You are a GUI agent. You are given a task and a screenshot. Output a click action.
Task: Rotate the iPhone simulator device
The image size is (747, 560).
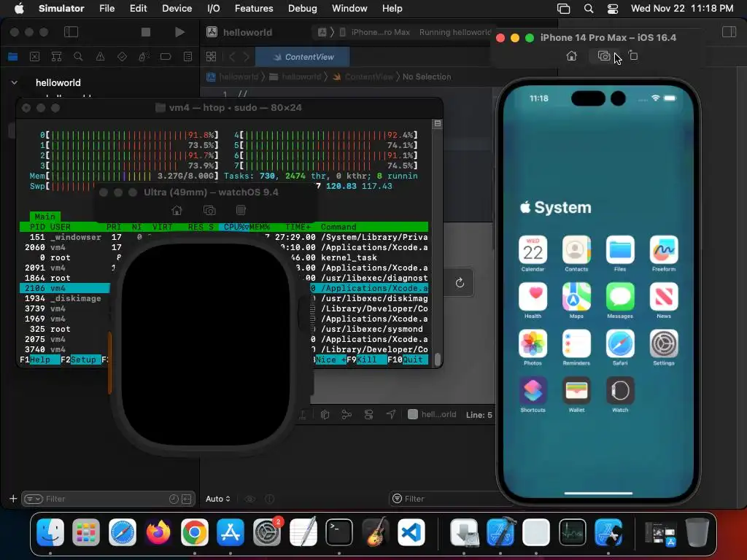click(633, 56)
